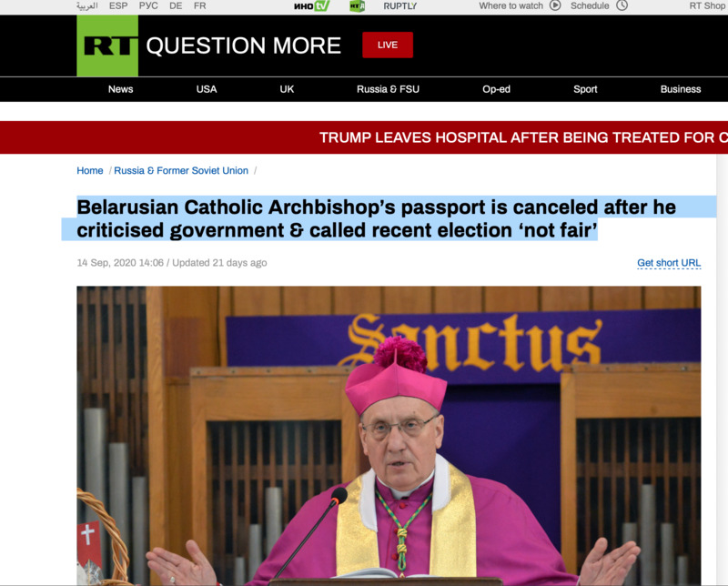The image size is (728, 586).
Task: Switch language to ESP
Action: point(118,6)
